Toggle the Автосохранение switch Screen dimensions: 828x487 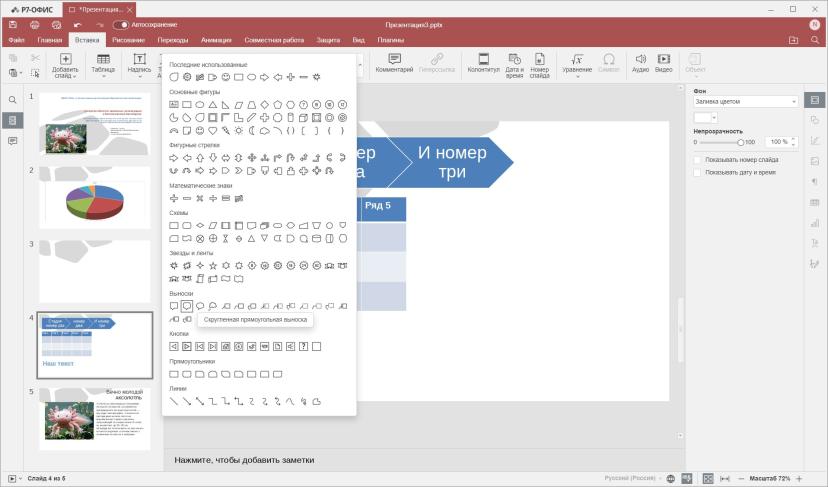coord(121,25)
